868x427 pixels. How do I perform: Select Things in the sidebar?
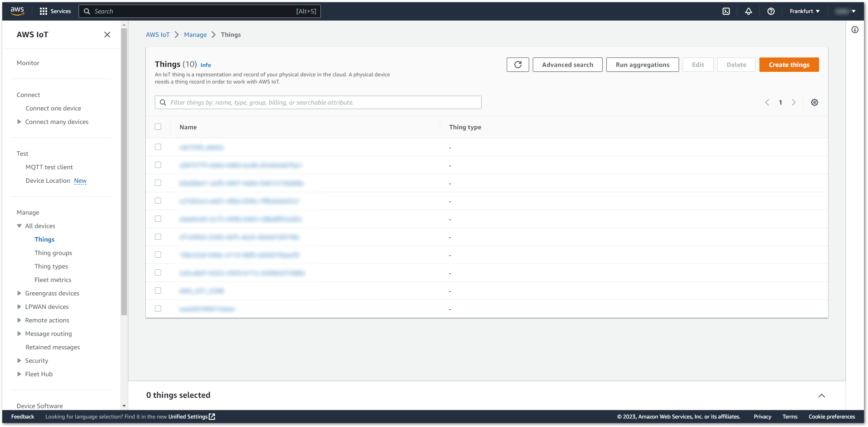pyautogui.click(x=44, y=239)
